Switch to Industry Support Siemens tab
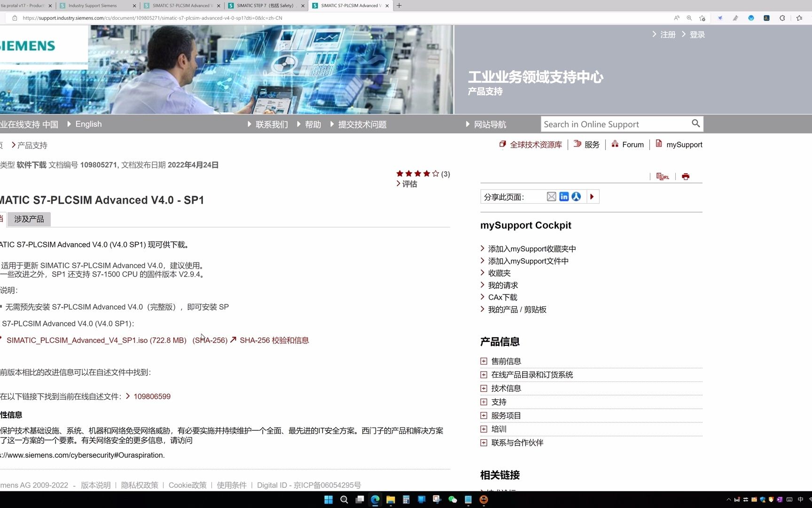812x508 pixels. pyautogui.click(x=98, y=6)
